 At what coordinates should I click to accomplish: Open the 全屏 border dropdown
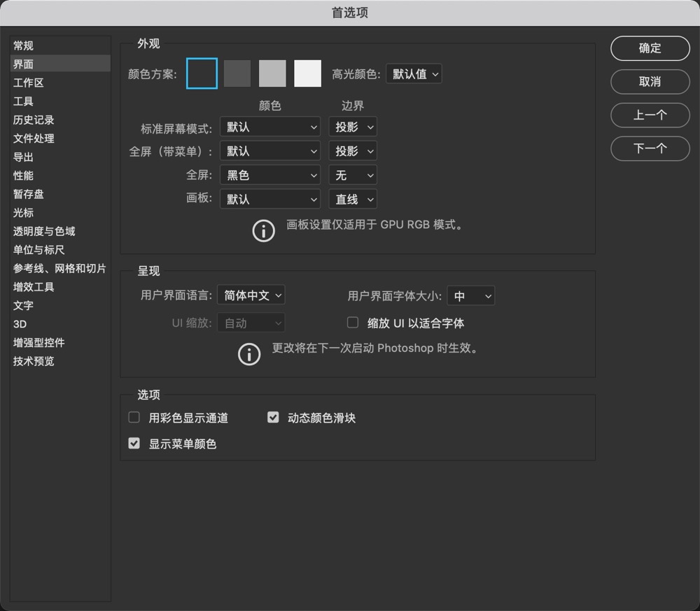tap(353, 175)
